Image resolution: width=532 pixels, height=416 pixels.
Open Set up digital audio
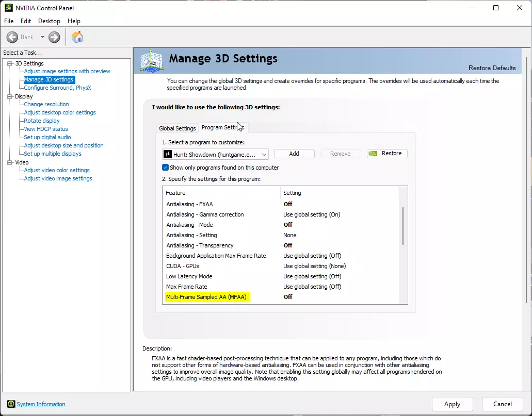point(47,137)
